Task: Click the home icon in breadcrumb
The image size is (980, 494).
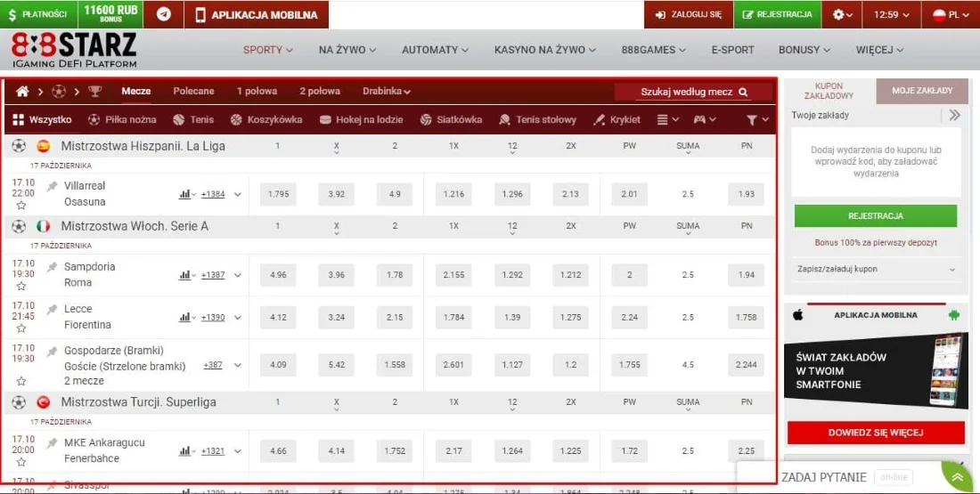Action: coord(23,92)
